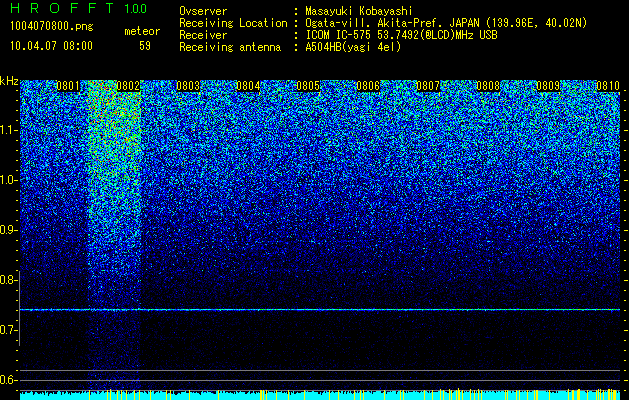The height and width of the screenshot is (400, 629).
Task: Click the Ovserver label
Action: [x=203, y=11]
